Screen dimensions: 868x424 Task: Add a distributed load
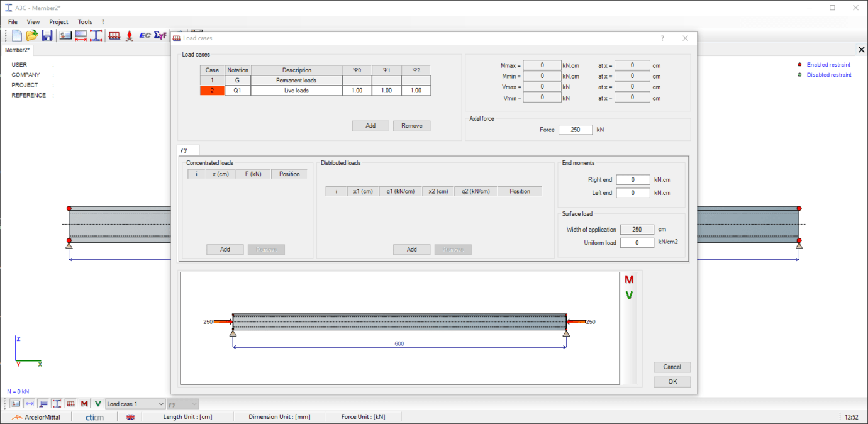coord(412,250)
